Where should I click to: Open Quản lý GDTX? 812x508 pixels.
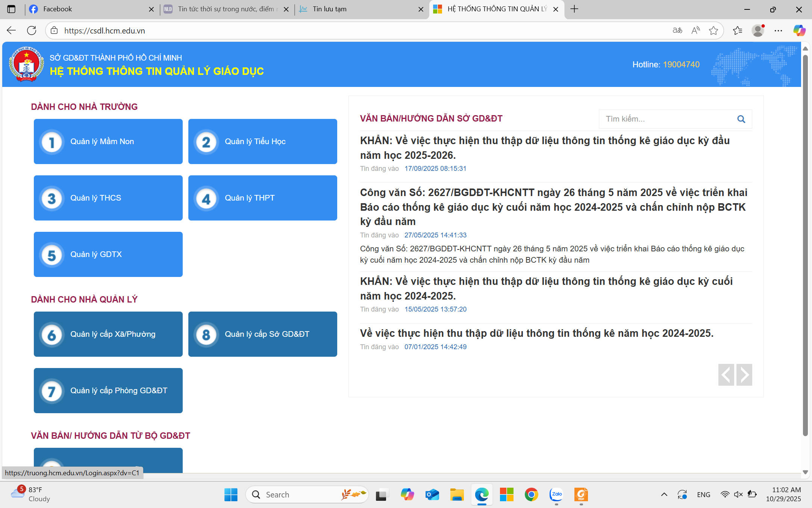(108, 254)
